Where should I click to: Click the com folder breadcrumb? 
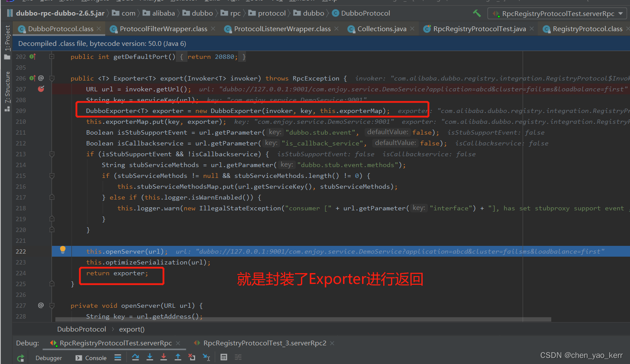click(124, 13)
